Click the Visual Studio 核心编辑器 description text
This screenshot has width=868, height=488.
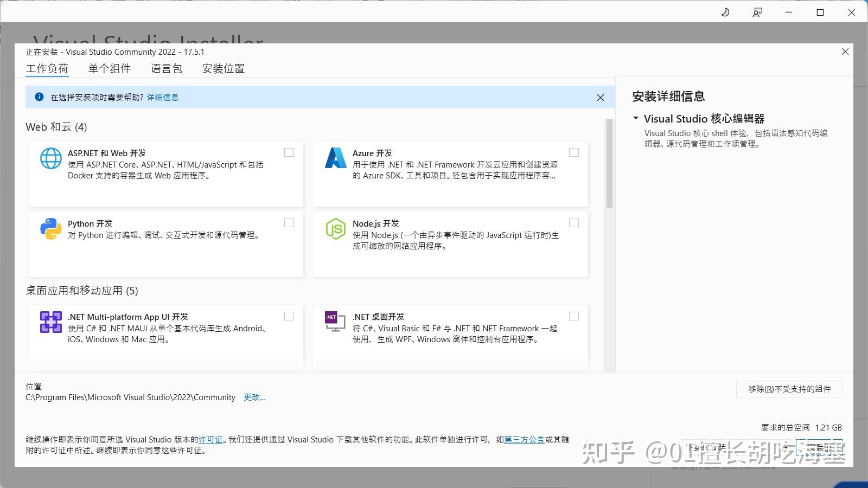click(736, 139)
